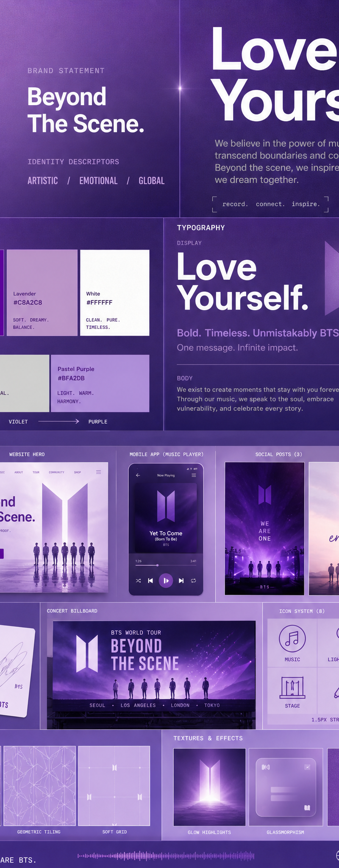
Task: Open the hamburger menu in the music player
Action: tap(194, 475)
